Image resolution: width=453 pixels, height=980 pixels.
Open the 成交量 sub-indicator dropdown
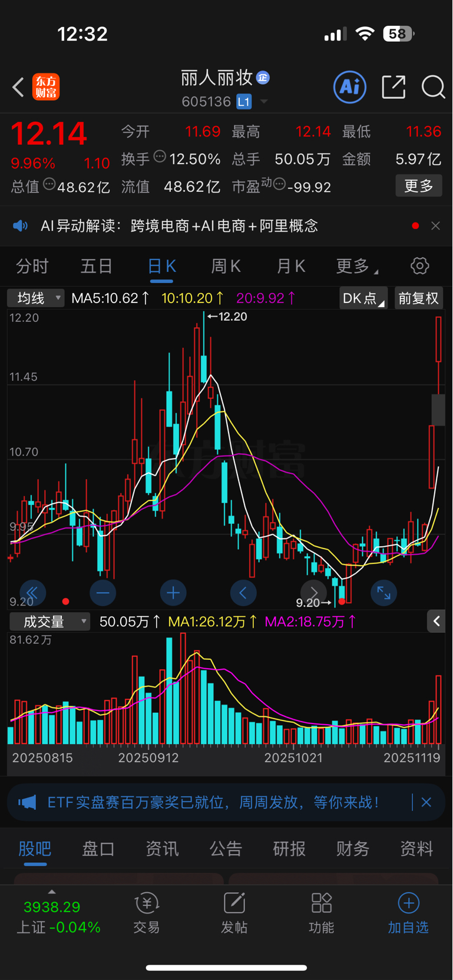click(x=49, y=622)
